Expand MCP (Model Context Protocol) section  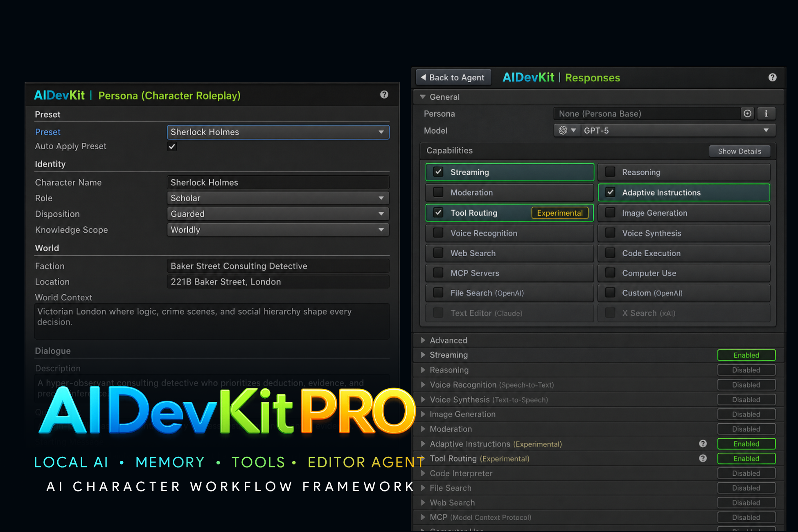423,517
